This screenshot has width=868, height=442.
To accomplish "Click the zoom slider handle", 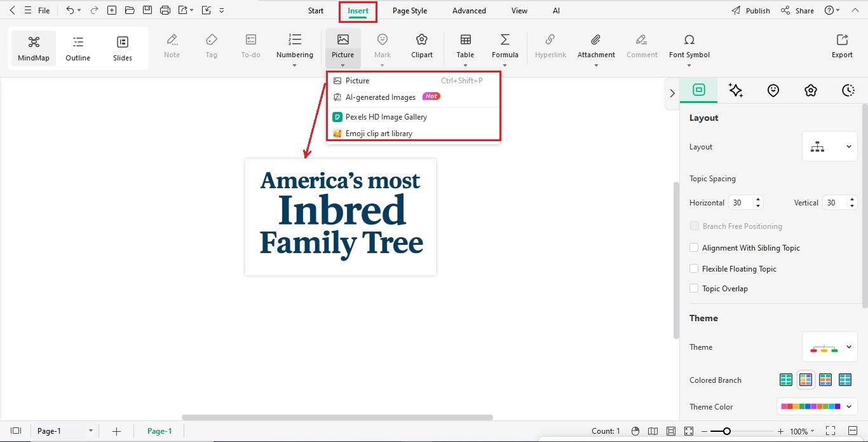I will pos(726,431).
